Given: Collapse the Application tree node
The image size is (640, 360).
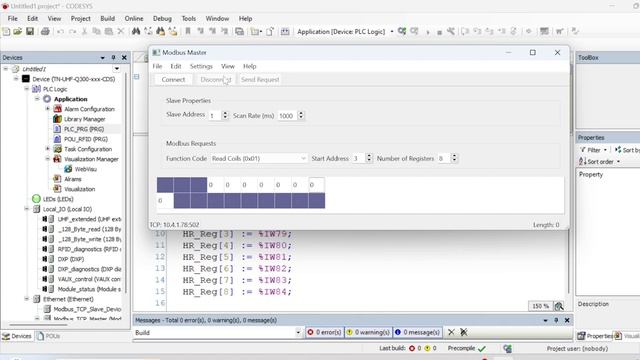Looking at the screenshot, I should point(37,99).
